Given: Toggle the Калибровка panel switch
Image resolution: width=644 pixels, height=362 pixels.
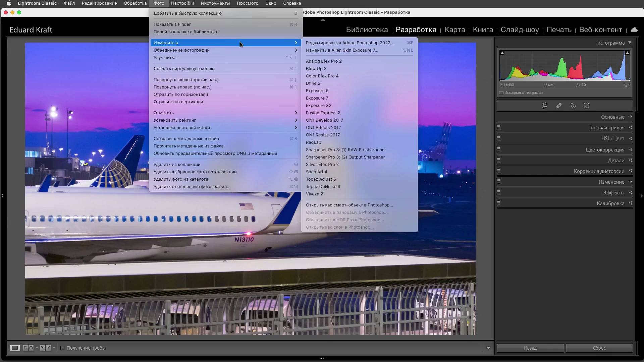Looking at the screenshot, I should coord(499,203).
